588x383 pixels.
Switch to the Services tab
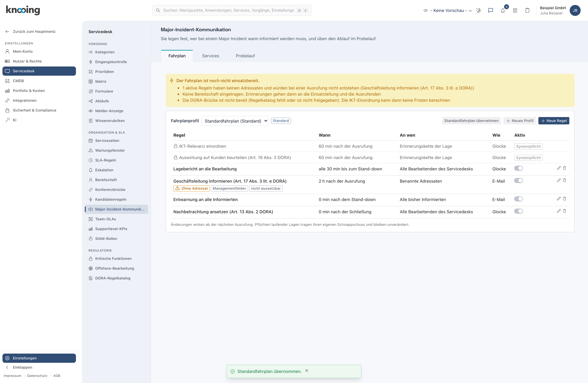pyautogui.click(x=211, y=56)
